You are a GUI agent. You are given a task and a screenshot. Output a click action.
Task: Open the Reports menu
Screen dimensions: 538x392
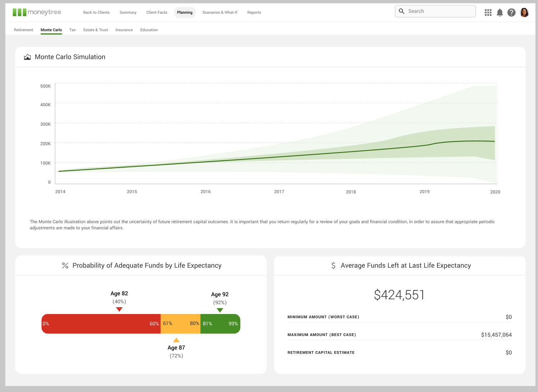pos(254,12)
